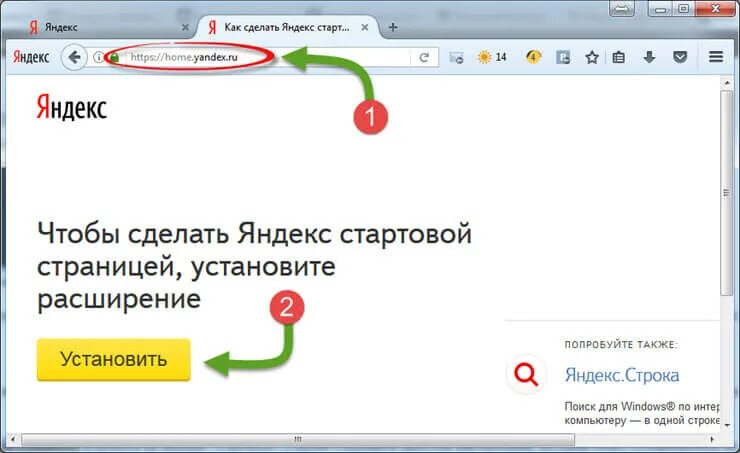Maximize the browser window

[x=684, y=9]
